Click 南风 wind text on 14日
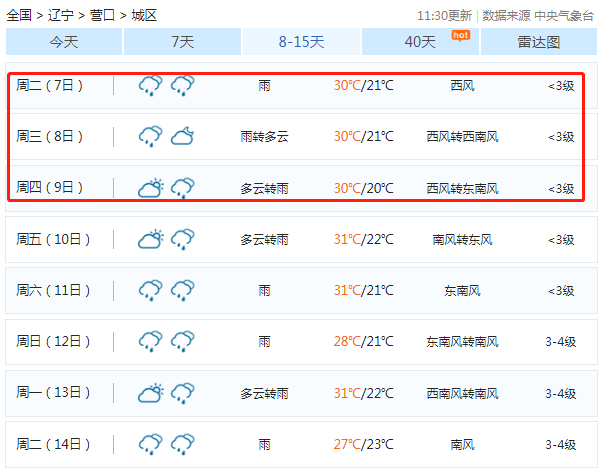 coord(462,445)
